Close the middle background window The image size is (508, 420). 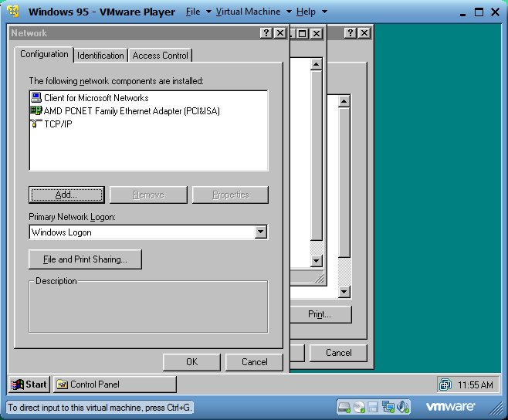[317, 33]
